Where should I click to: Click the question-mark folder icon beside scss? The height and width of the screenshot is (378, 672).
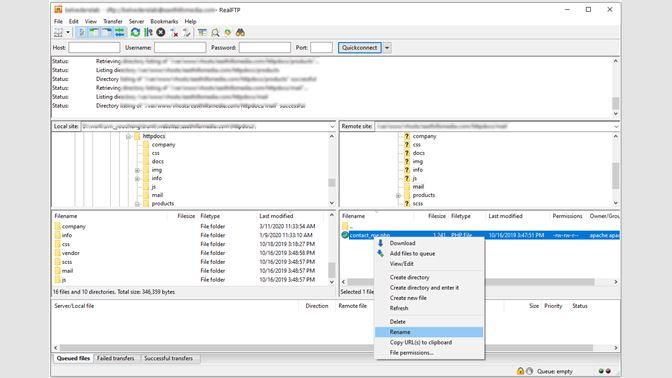pos(407,204)
